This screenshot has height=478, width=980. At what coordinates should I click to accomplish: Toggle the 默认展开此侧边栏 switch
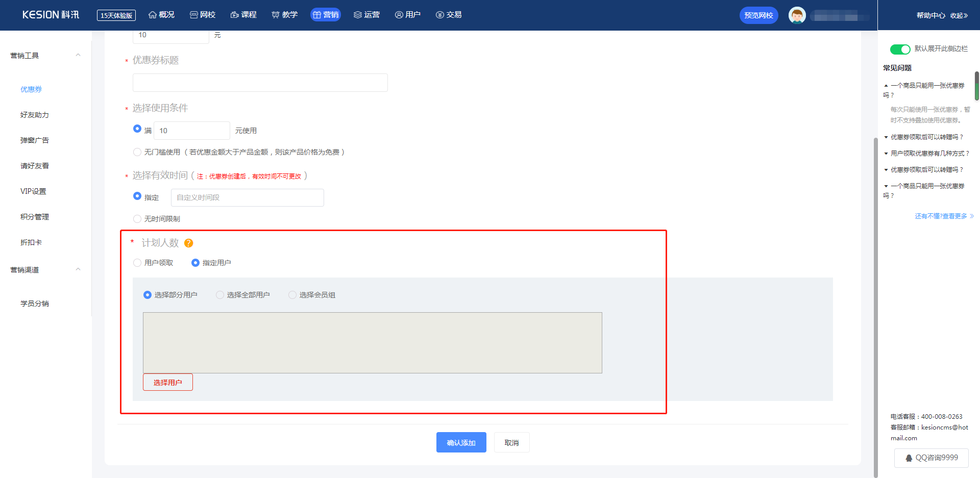point(900,49)
